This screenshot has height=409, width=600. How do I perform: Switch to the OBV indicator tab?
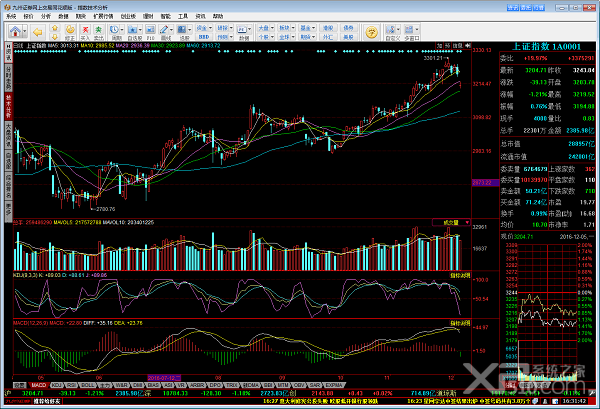pos(299,385)
